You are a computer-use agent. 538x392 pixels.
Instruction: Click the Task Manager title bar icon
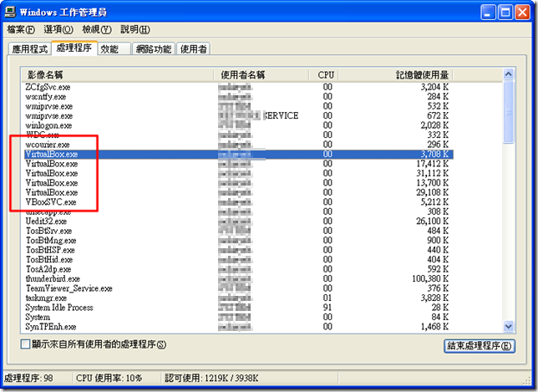[10, 12]
